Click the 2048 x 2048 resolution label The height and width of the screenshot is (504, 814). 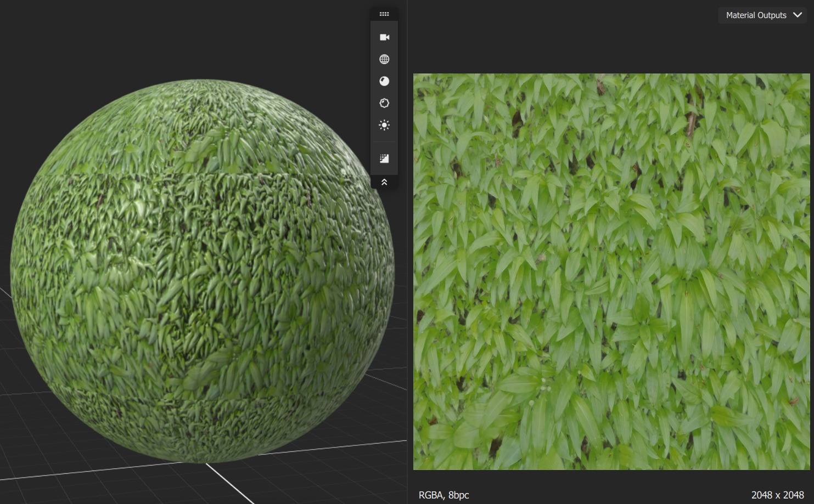[x=777, y=495]
